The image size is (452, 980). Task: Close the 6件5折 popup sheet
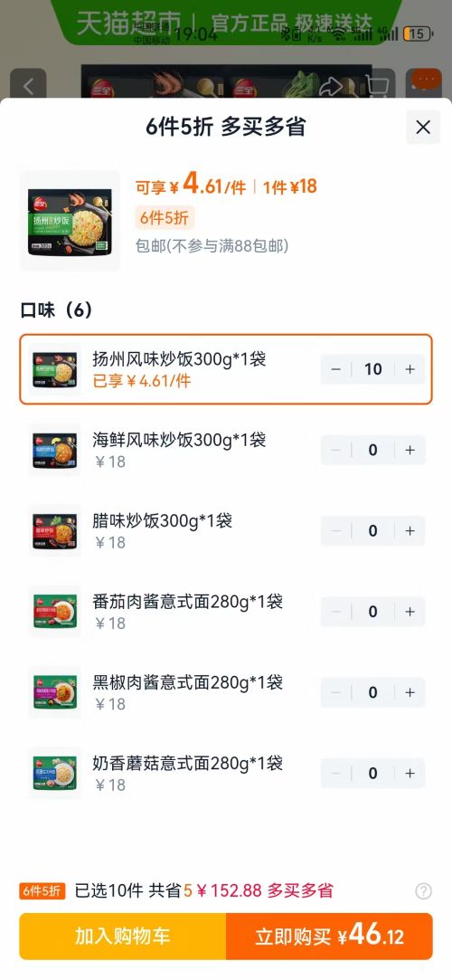pyautogui.click(x=423, y=128)
